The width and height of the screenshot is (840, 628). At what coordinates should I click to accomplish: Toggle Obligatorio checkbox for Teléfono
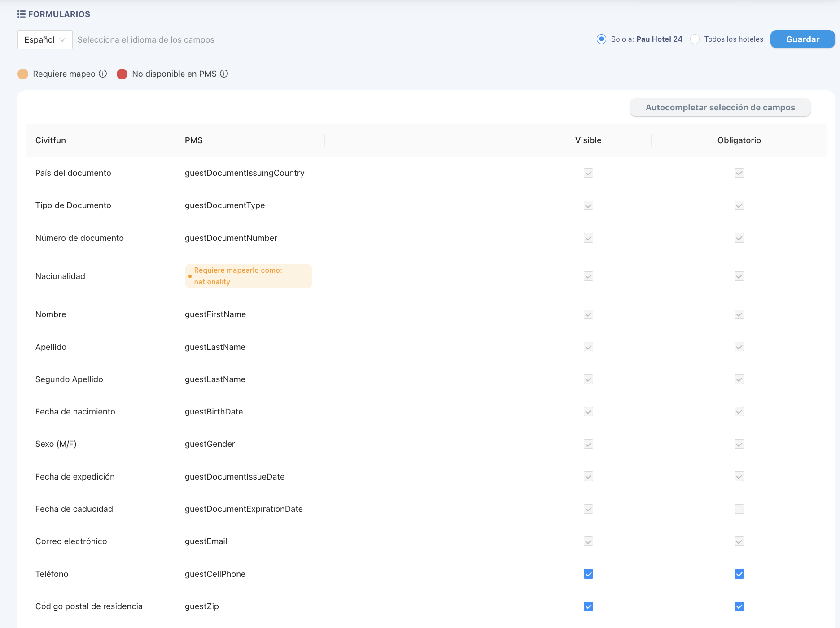point(739,574)
